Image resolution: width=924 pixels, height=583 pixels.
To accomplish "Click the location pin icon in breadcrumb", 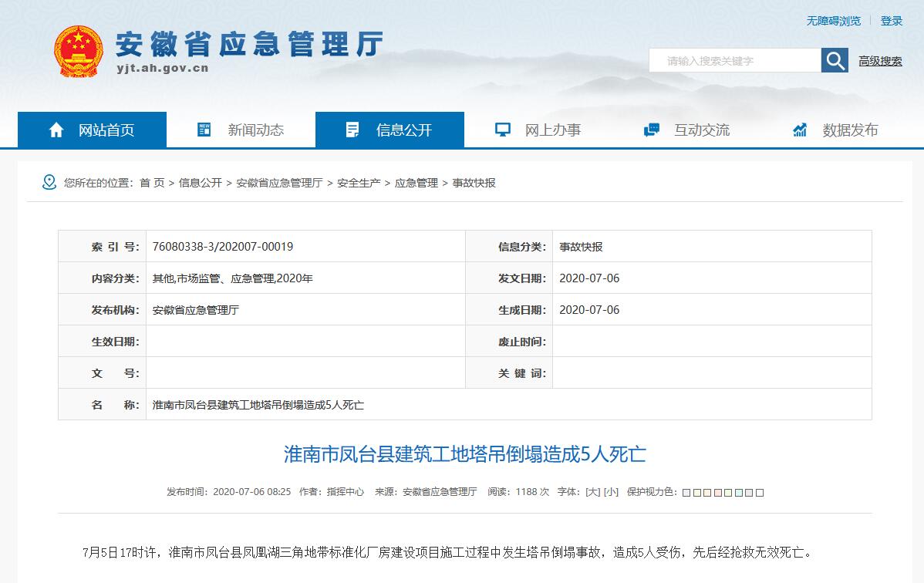I will [49, 183].
